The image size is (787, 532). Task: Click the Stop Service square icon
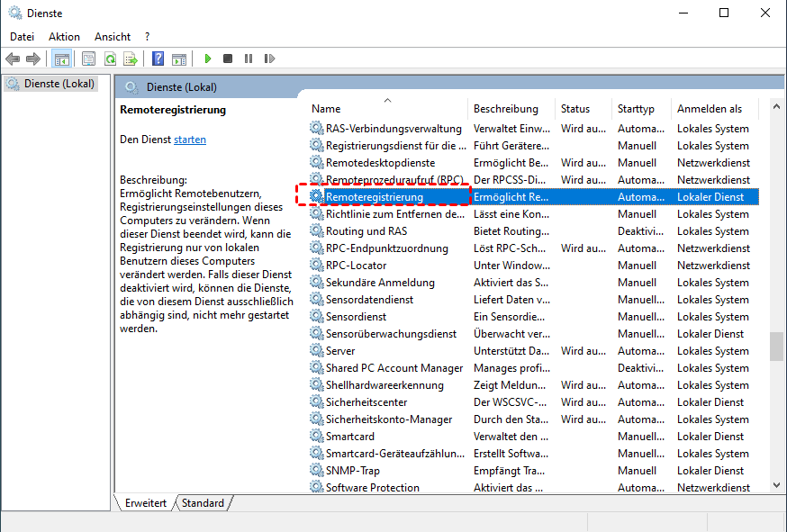point(228,59)
